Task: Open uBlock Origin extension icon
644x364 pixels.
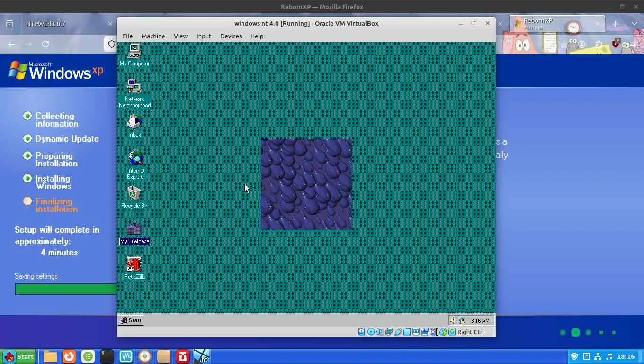Action: tap(616, 44)
